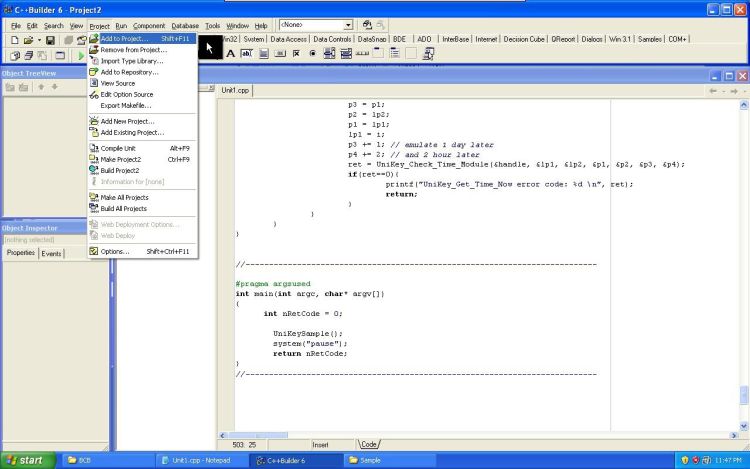This screenshot has height=469, width=750.
Task: Select the RadioButton component icon
Action: (x=313, y=54)
